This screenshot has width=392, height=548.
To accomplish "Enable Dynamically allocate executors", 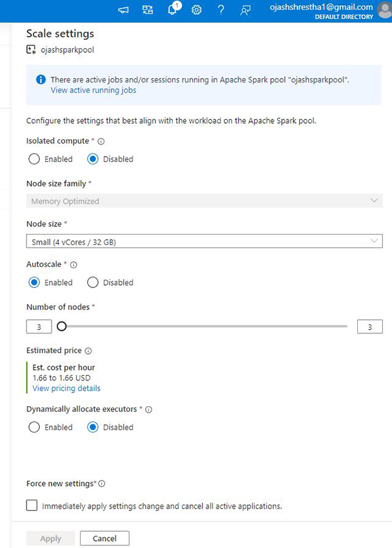I will tap(34, 427).
